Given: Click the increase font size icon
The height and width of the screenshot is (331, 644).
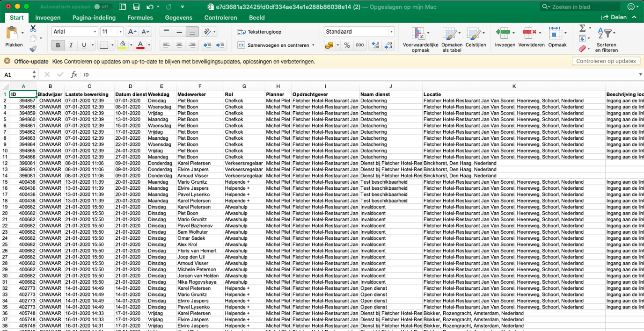Looking at the screenshot, I should pyautogui.click(x=132, y=32).
